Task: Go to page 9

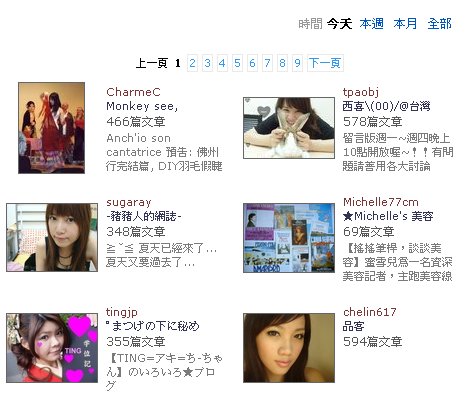Action: click(x=297, y=63)
